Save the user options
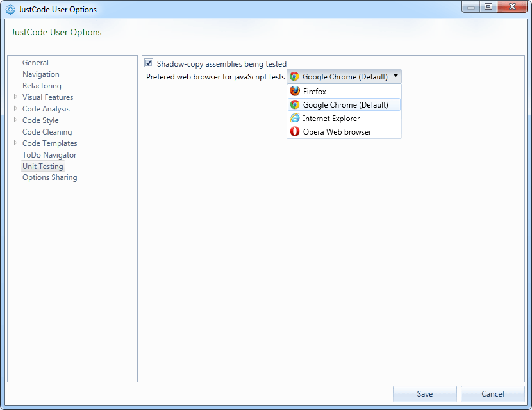The width and height of the screenshot is (532, 410). (425, 394)
